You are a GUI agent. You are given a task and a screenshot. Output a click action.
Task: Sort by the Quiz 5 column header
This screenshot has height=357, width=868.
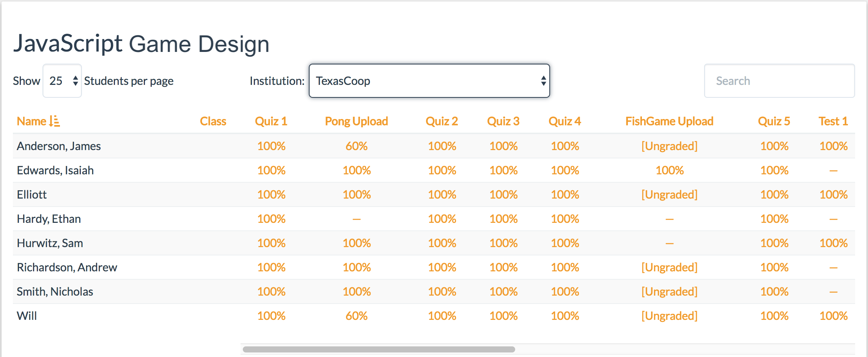point(774,121)
